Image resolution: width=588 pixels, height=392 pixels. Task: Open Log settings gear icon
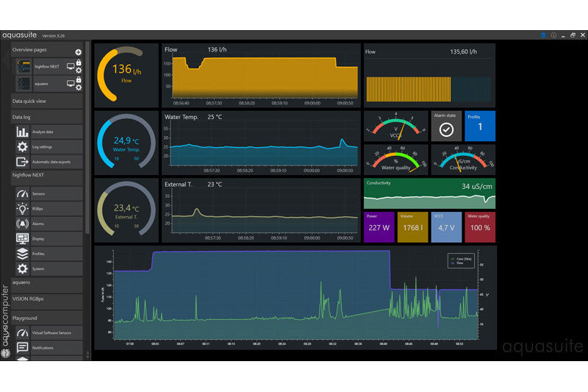tap(22, 146)
